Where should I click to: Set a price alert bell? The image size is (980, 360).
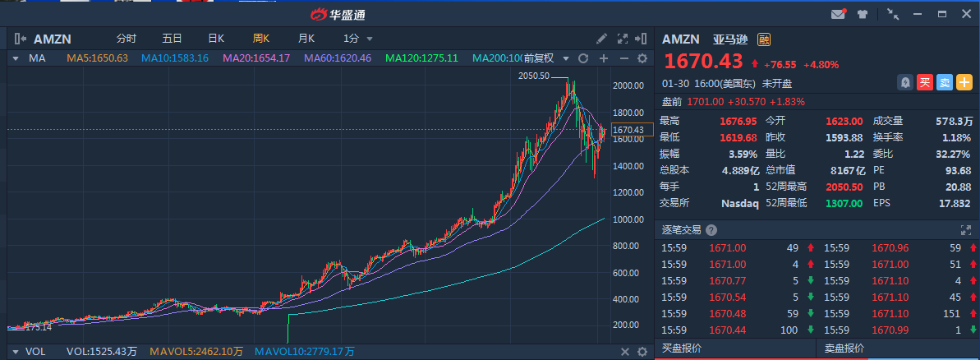(905, 82)
